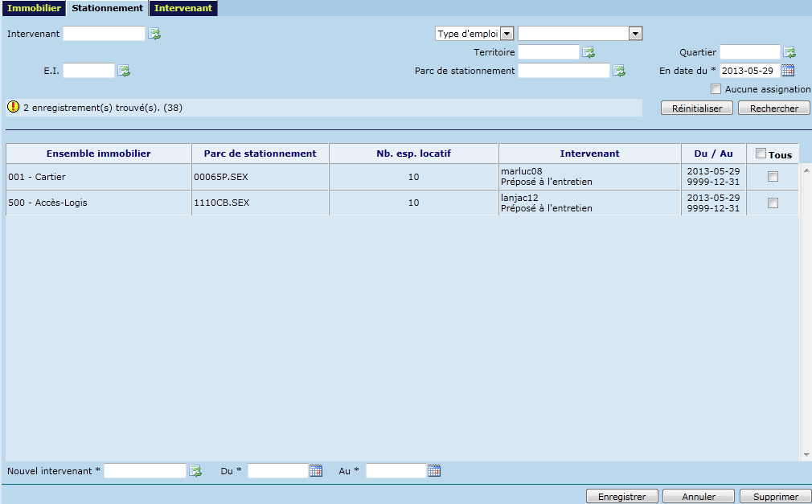Check the Tous select-all checkbox
Screen dimensions: 812x504
coord(761,154)
